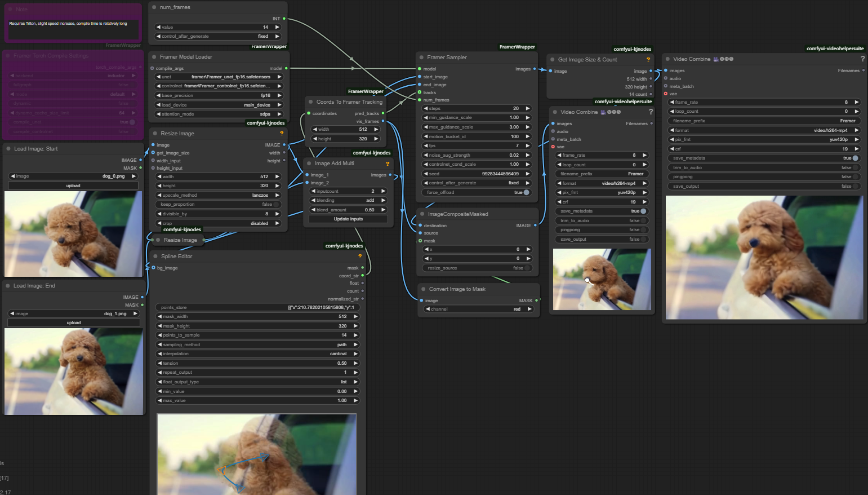Edit the seed value field
The width and height of the screenshot is (868, 495).
coord(476,174)
